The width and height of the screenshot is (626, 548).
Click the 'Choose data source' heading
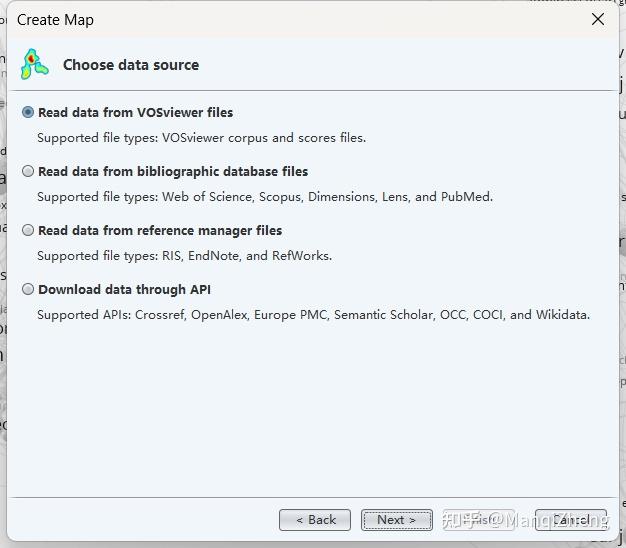pos(131,65)
